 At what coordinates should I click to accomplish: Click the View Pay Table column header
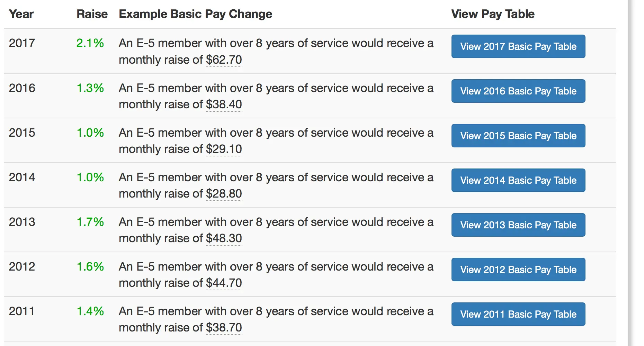(493, 14)
